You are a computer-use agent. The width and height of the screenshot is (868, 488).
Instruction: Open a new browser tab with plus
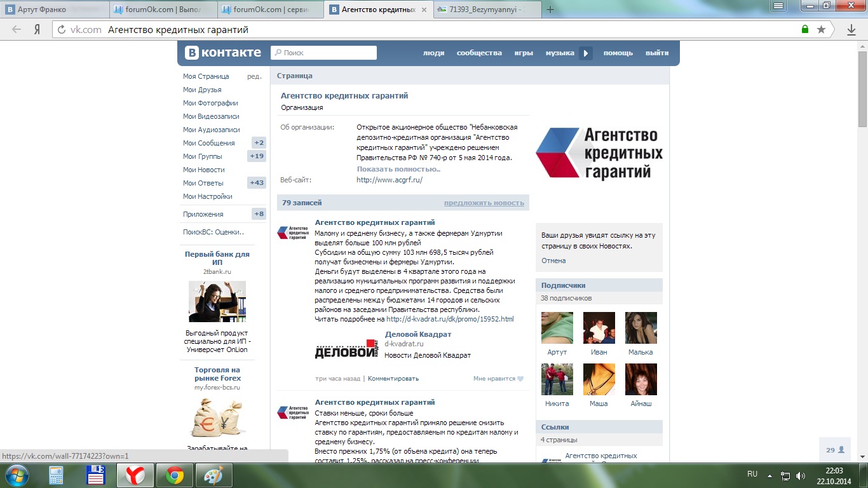click(550, 10)
